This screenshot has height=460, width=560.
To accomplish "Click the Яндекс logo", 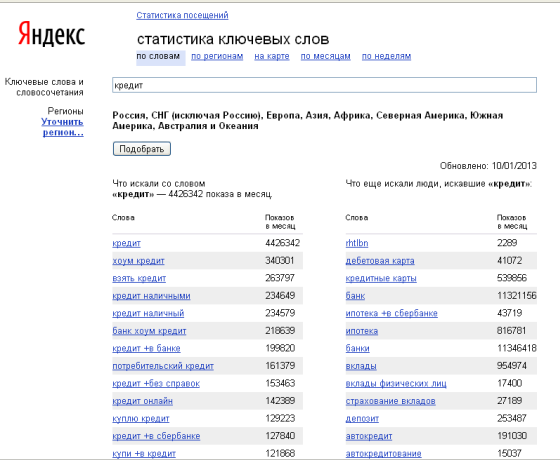I will (x=52, y=34).
